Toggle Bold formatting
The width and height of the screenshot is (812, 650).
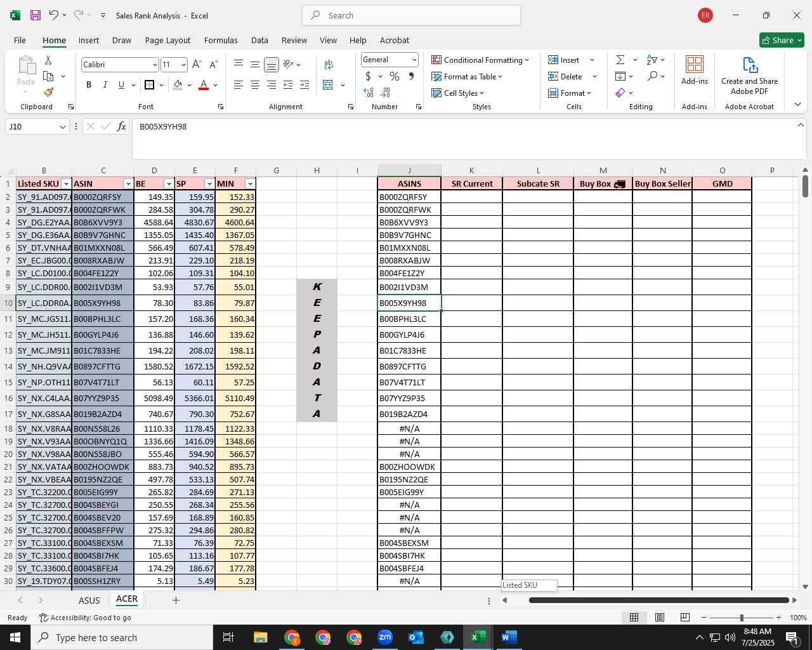click(x=89, y=84)
